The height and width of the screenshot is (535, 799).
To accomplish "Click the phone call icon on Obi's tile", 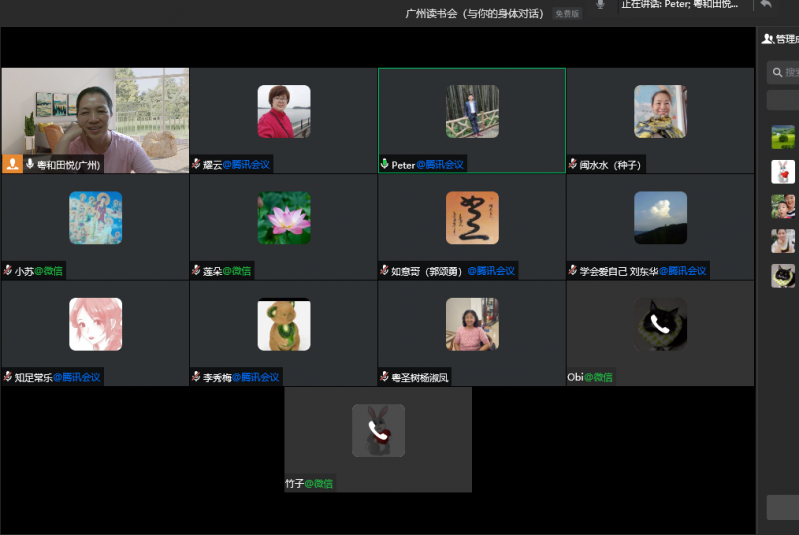I will tap(660, 324).
